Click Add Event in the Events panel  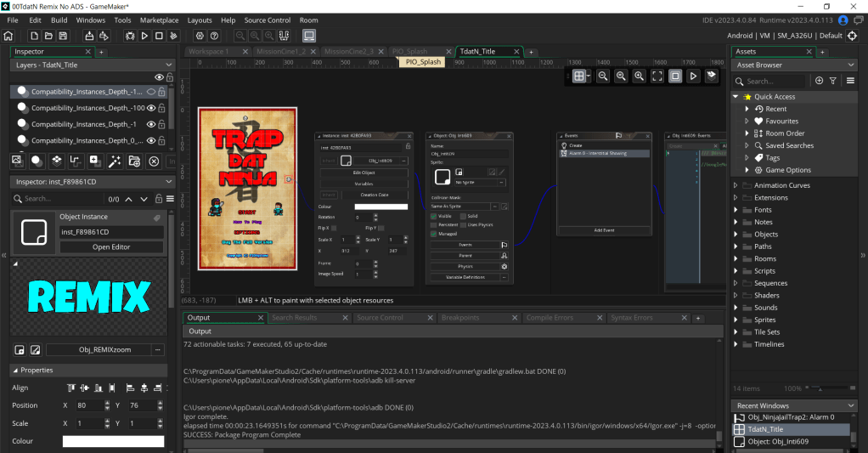(604, 230)
